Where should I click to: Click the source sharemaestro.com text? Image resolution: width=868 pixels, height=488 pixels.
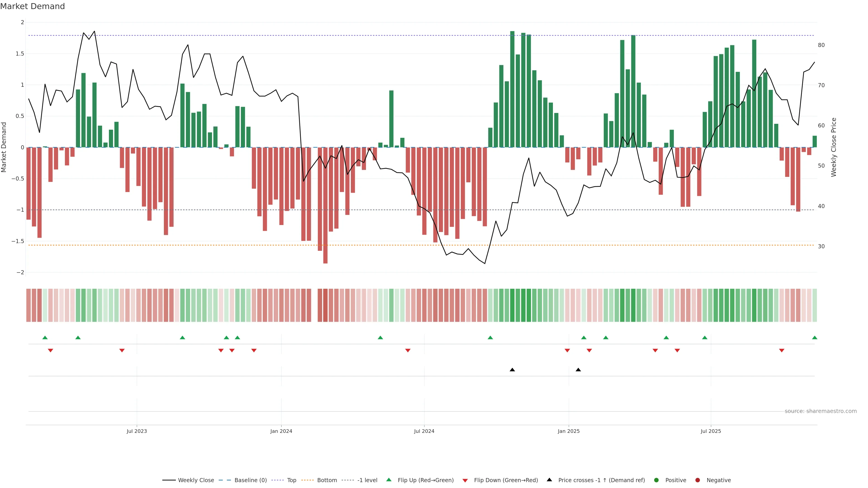pyautogui.click(x=821, y=411)
